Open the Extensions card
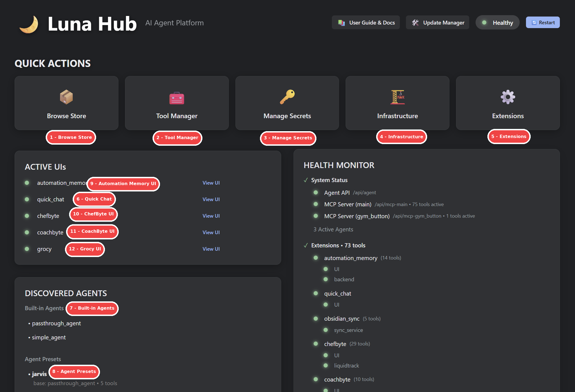The height and width of the screenshot is (392, 575). click(508, 103)
